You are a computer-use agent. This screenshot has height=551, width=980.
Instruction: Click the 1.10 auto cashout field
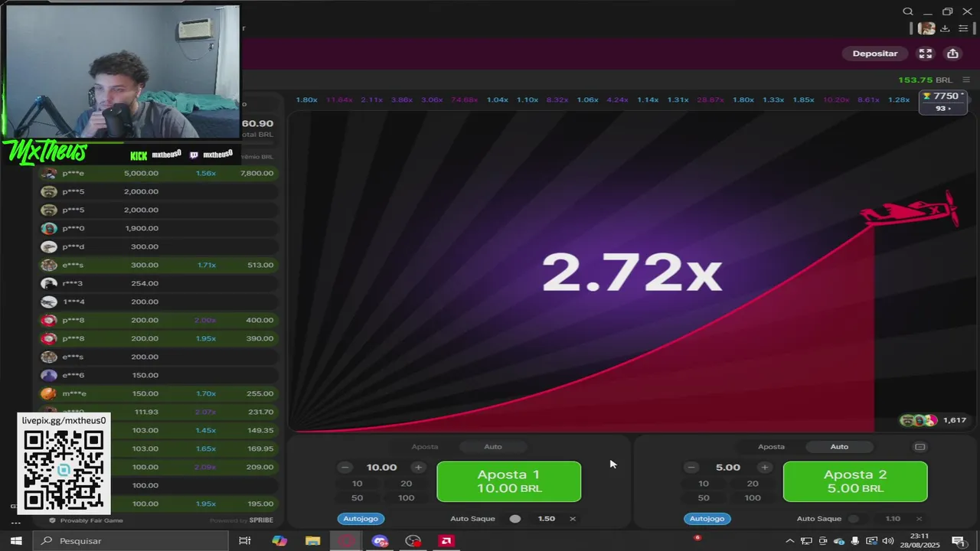[893, 518]
